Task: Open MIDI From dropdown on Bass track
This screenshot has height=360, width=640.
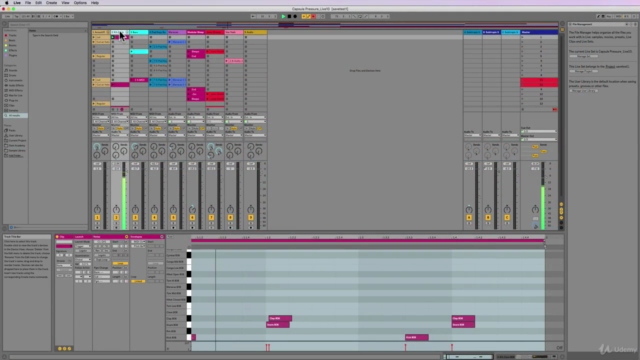Action: [x=139, y=118]
